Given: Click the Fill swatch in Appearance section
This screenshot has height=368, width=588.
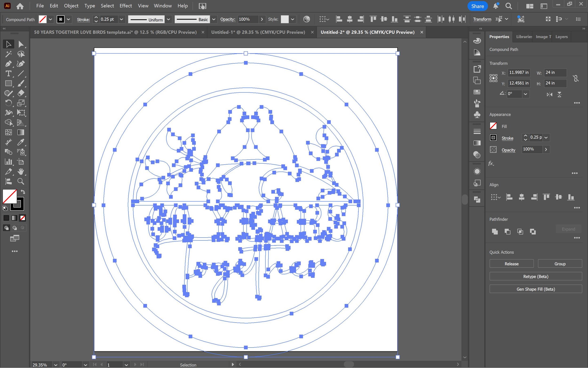Looking at the screenshot, I should (493, 126).
